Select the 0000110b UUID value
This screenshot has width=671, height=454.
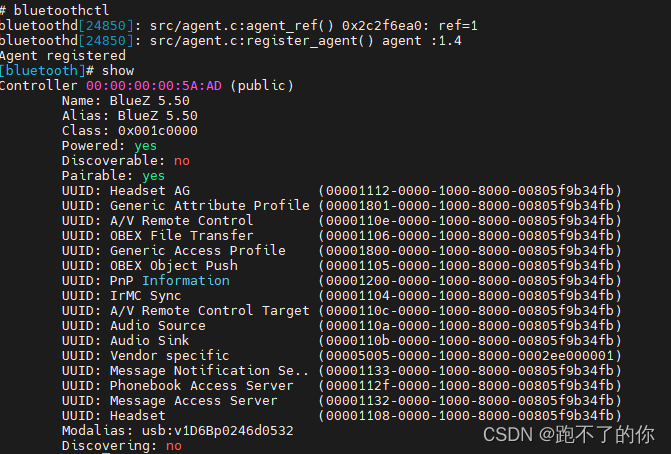coord(470,341)
